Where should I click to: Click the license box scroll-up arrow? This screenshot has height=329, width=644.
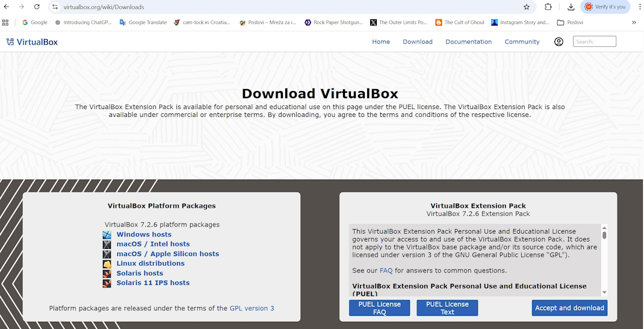[x=604, y=227]
